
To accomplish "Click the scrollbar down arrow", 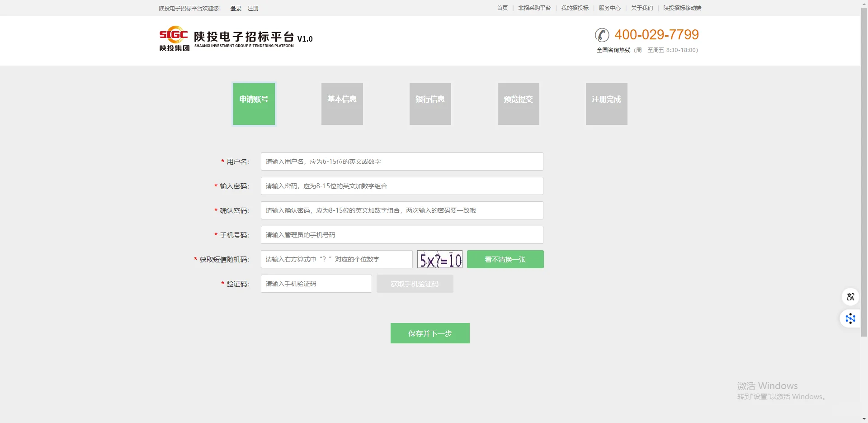I will point(865,419).
